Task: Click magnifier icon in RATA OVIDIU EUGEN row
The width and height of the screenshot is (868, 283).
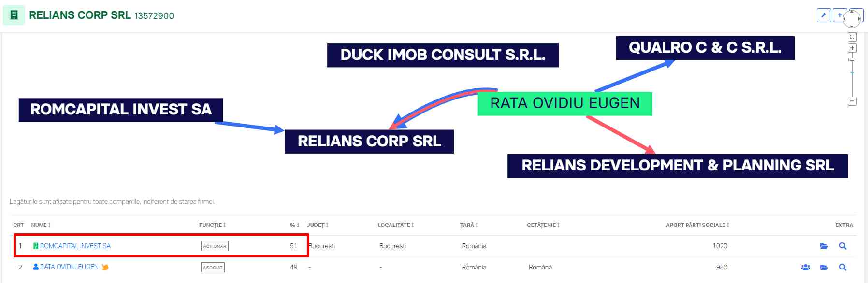Action: [843, 267]
